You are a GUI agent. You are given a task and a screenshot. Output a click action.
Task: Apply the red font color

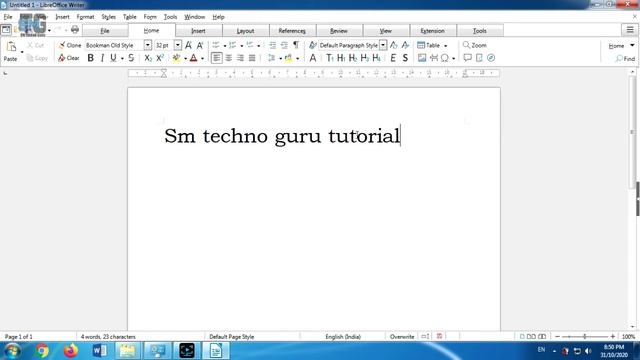(193, 58)
